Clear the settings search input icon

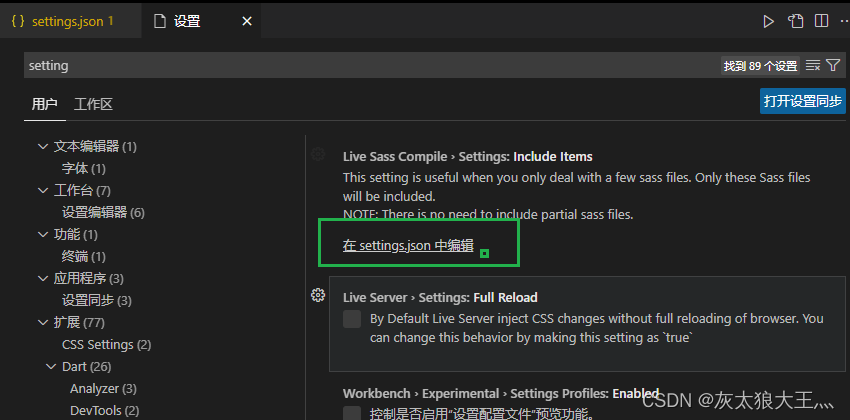click(813, 66)
